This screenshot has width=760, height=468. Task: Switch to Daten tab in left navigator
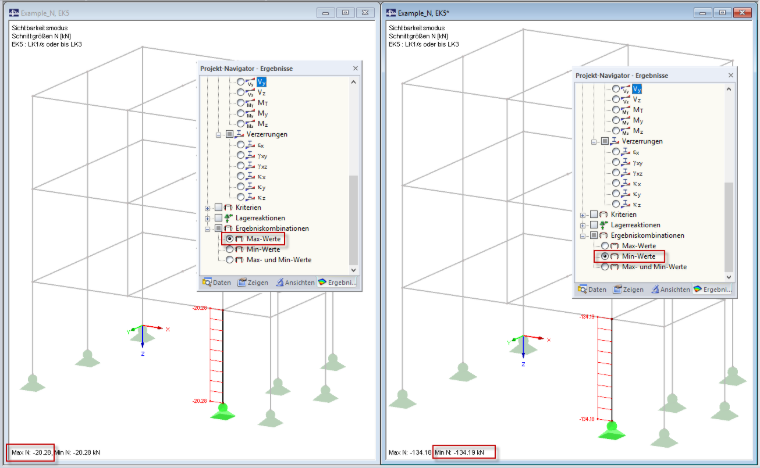coord(217,282)
